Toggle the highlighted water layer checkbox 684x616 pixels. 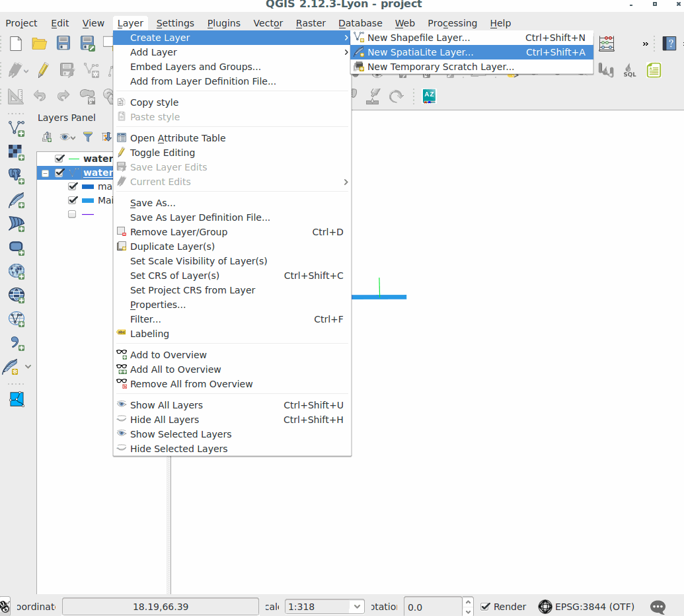[x=59, y=173]
